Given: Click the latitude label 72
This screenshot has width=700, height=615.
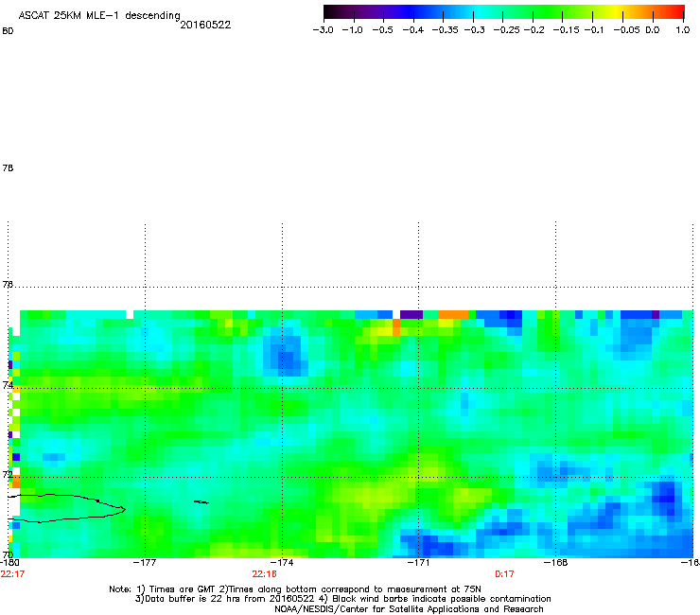Looking at the screenshot, I should tap(8, 474).
